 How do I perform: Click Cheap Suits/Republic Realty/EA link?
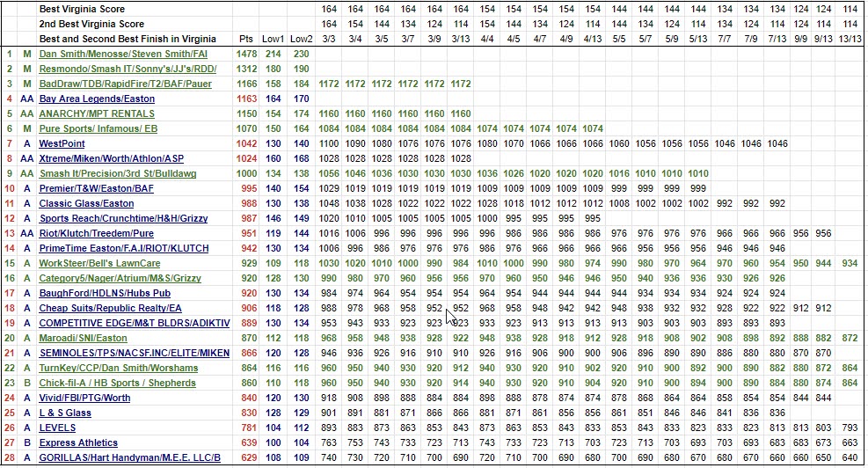click(x=110, y=308)
